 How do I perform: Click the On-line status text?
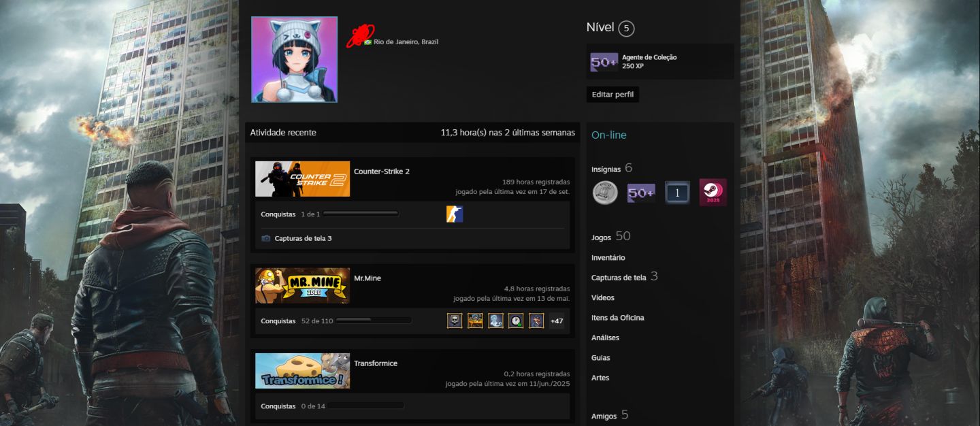point(609,135)
